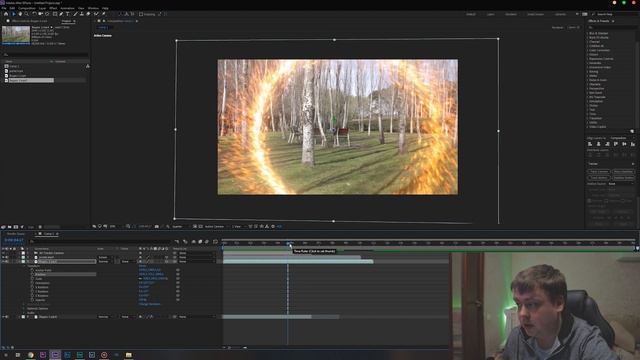
Task: Collapse the Transform property group
Action: [x=24, y=266]
